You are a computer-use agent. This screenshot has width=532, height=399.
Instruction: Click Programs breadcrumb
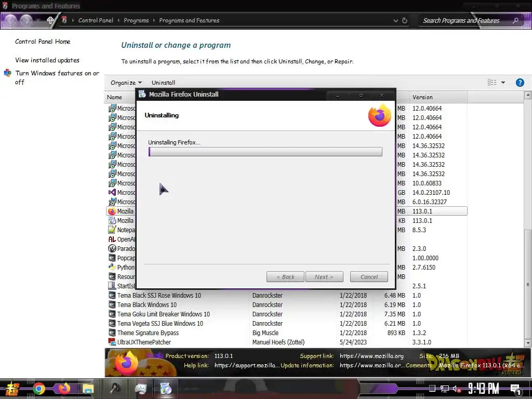[136, 20]
